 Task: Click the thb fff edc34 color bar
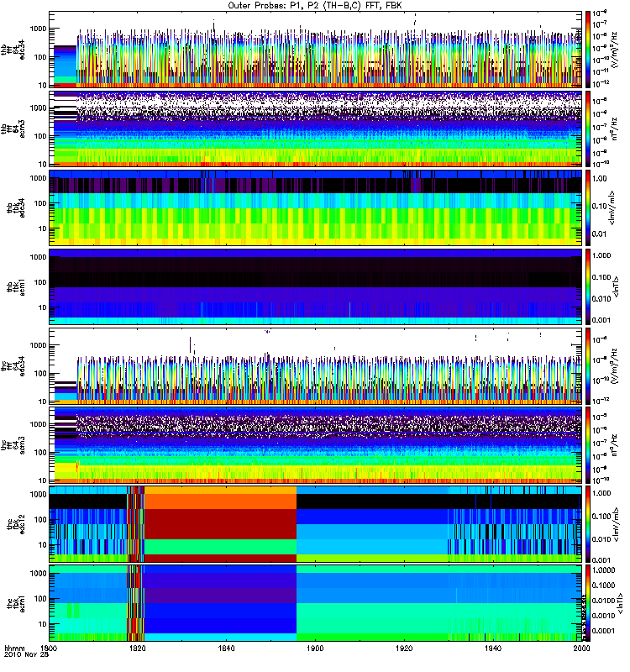[588, 50]
